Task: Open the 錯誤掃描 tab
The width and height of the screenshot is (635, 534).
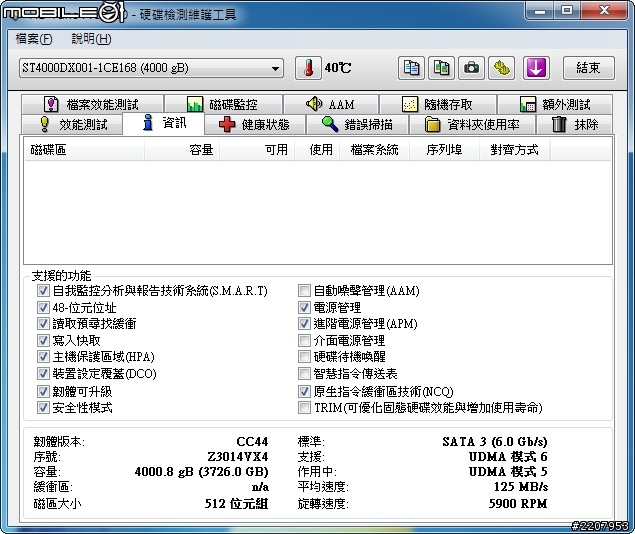Action: [358, 124]
